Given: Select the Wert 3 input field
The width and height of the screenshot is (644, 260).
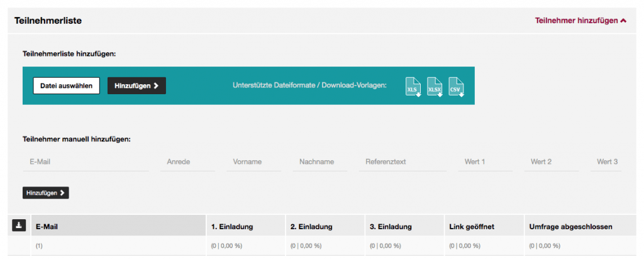Looking at the screenshot, I should click(x=606, y=162).
